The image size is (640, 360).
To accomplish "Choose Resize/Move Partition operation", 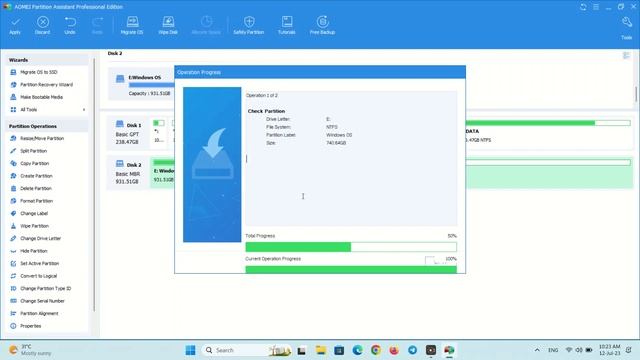I will 42,138.
